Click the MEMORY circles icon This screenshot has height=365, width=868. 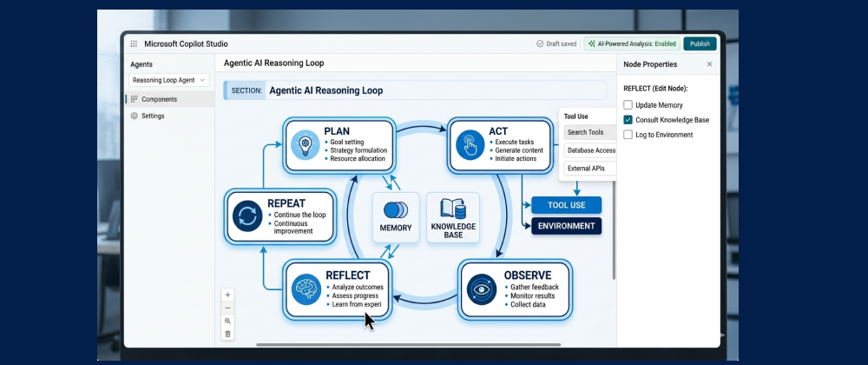pos(396,210)
